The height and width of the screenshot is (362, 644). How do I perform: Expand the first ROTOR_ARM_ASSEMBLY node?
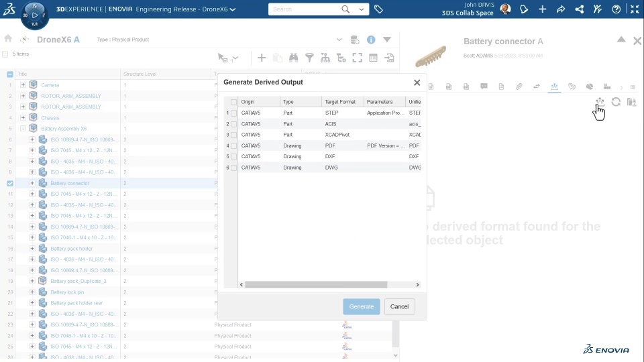tap(23, 96)
